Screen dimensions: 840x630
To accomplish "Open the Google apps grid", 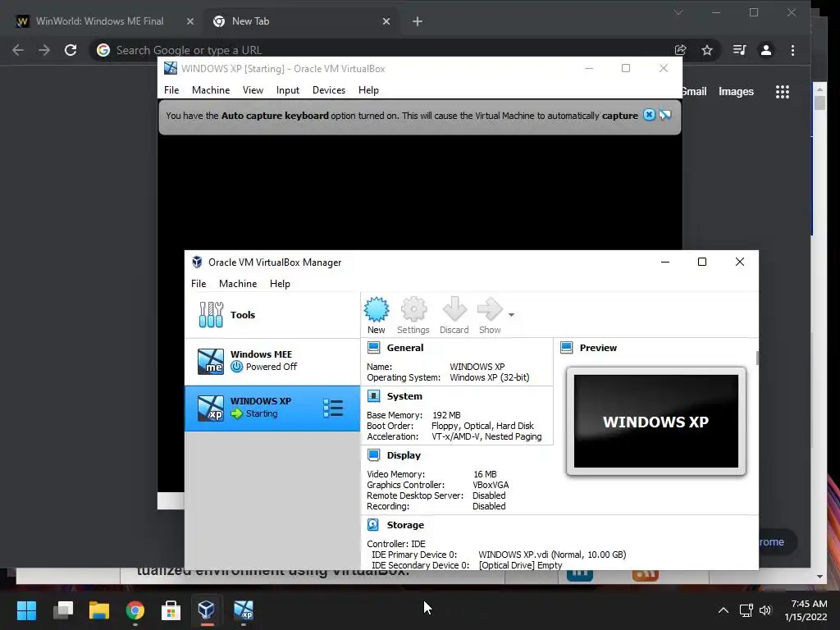I will pyautogui.click(x=782, y=92).
